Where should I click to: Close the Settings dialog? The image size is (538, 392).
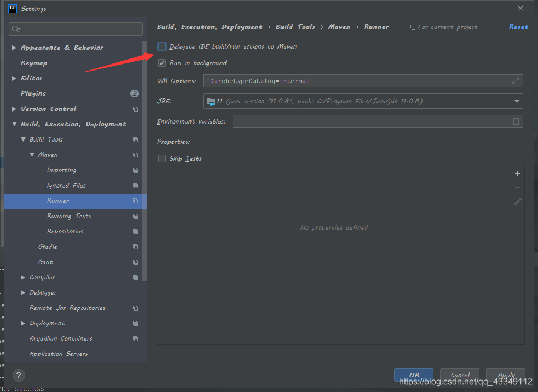click(520, 9)
